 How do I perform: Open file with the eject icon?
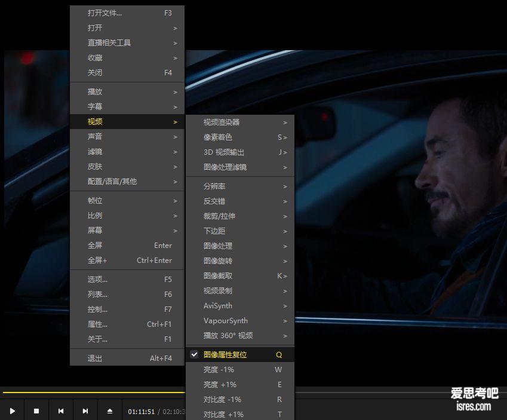tap(110, 411)
